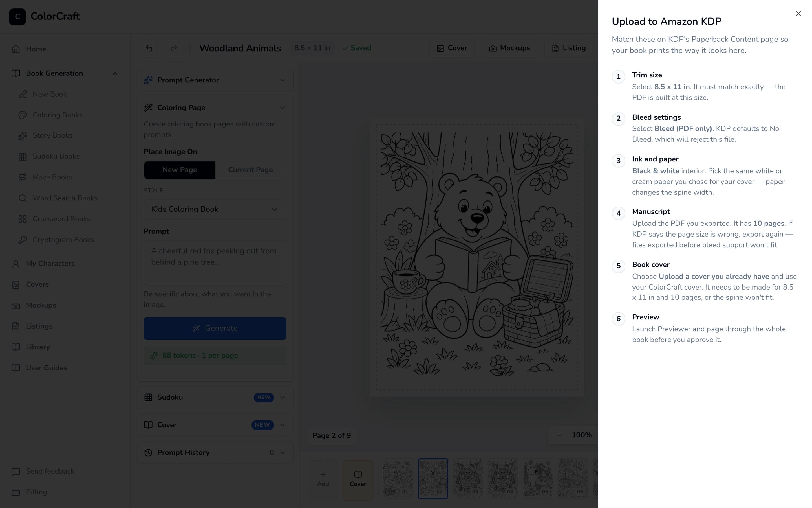
Task: Click the Add page button
Action: coord(323,479)
